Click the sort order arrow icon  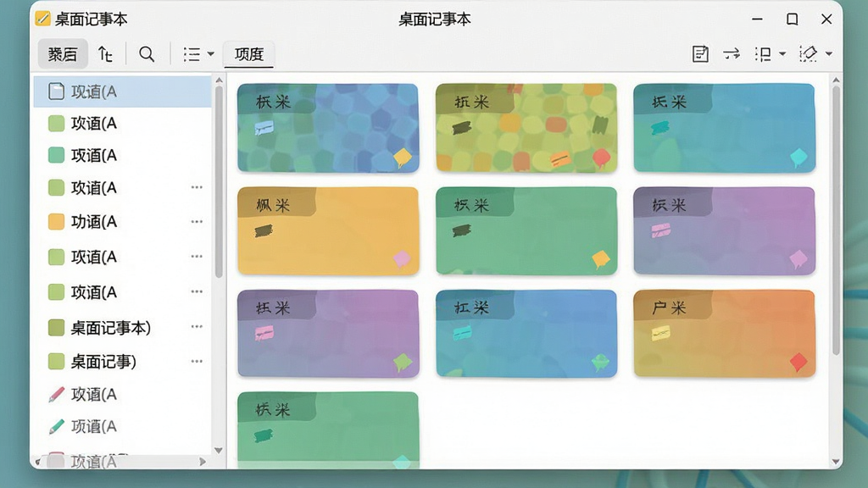click(105, 53)
